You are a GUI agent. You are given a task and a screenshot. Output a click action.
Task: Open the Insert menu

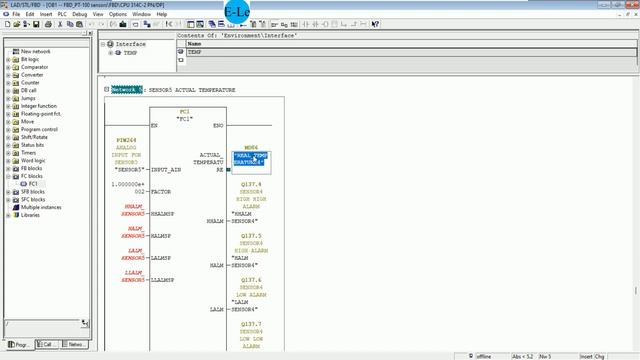tap(46, 14)
